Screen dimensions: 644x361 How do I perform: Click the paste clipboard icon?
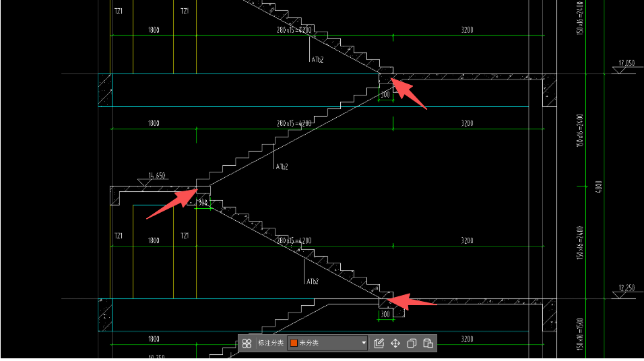pyautogui.click(x=428, y=343)
